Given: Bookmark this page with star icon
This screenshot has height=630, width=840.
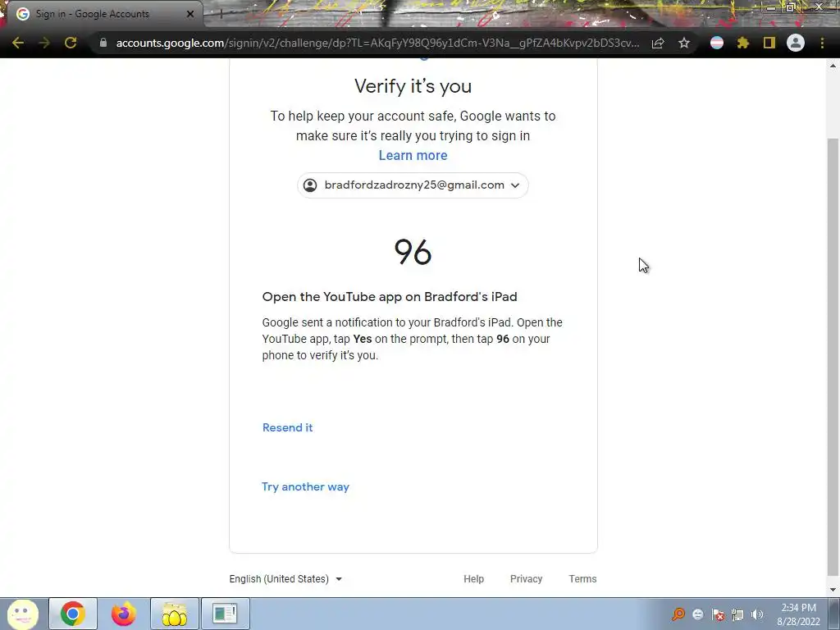Looking at the screenshot, I should (684, 43).
